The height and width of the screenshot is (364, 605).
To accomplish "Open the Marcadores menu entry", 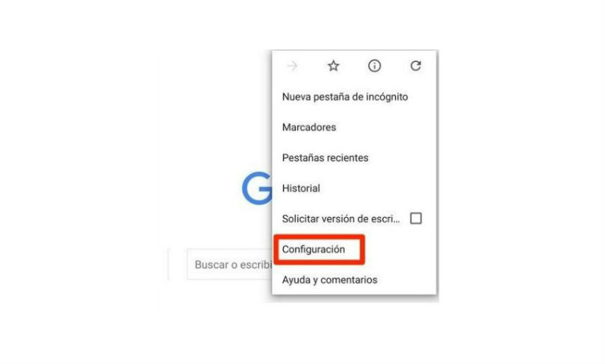I will [x=308, y=127].
